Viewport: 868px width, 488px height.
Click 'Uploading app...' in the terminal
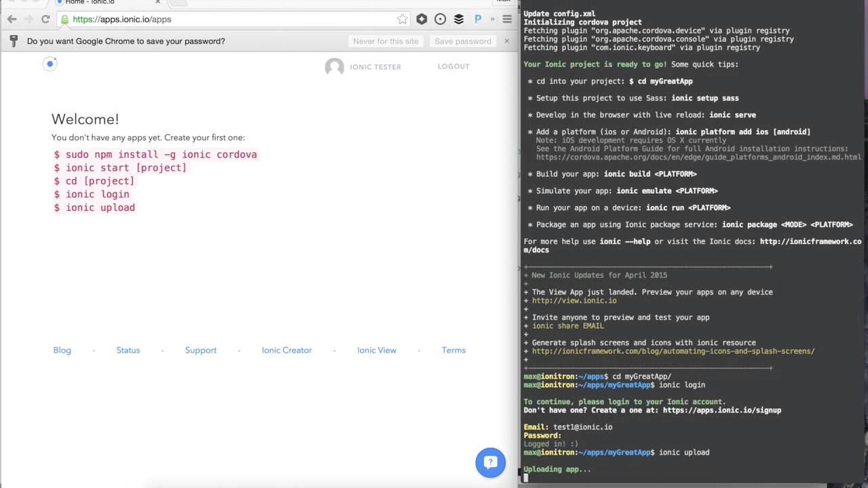(x=557, y=469)
